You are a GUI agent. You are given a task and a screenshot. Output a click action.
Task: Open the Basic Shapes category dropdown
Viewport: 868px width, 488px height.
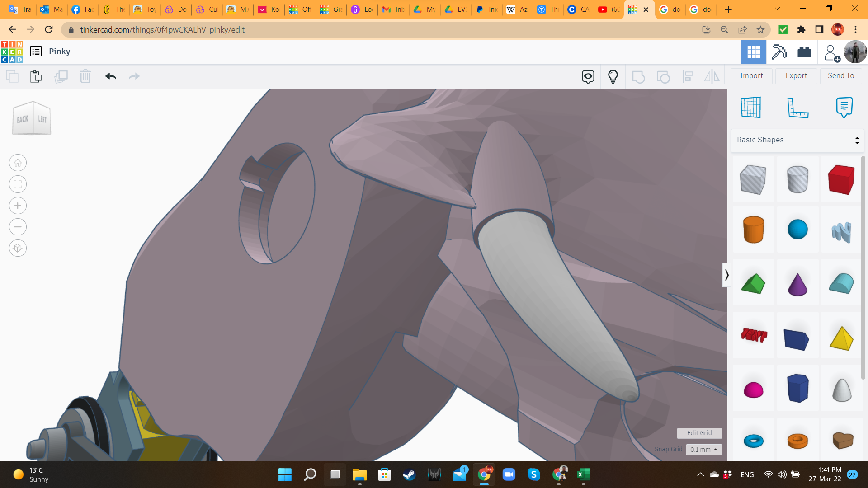[x=797, y=140]
